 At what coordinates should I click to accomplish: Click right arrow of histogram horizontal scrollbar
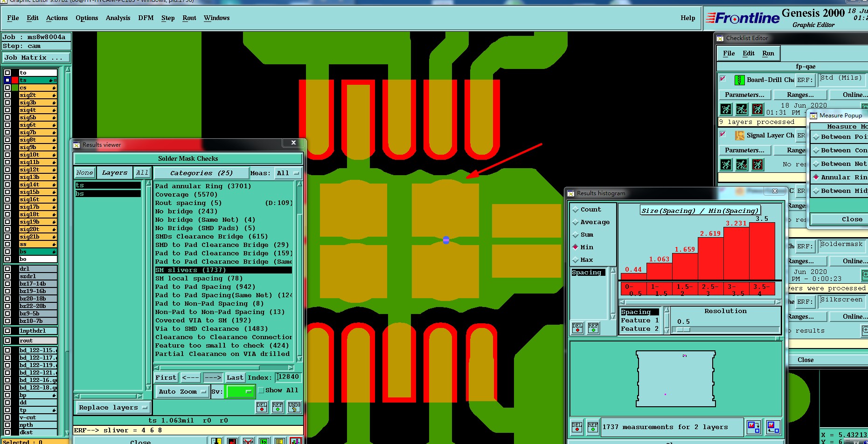[x=778, y=302]
